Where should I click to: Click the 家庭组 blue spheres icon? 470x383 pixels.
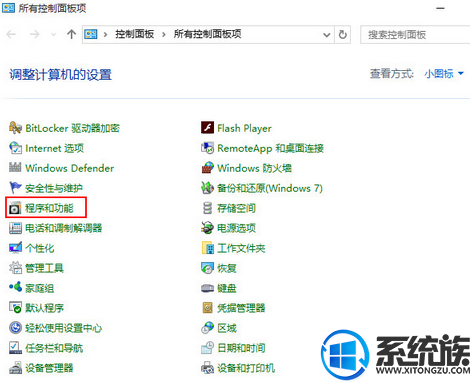tap(15, 287)
